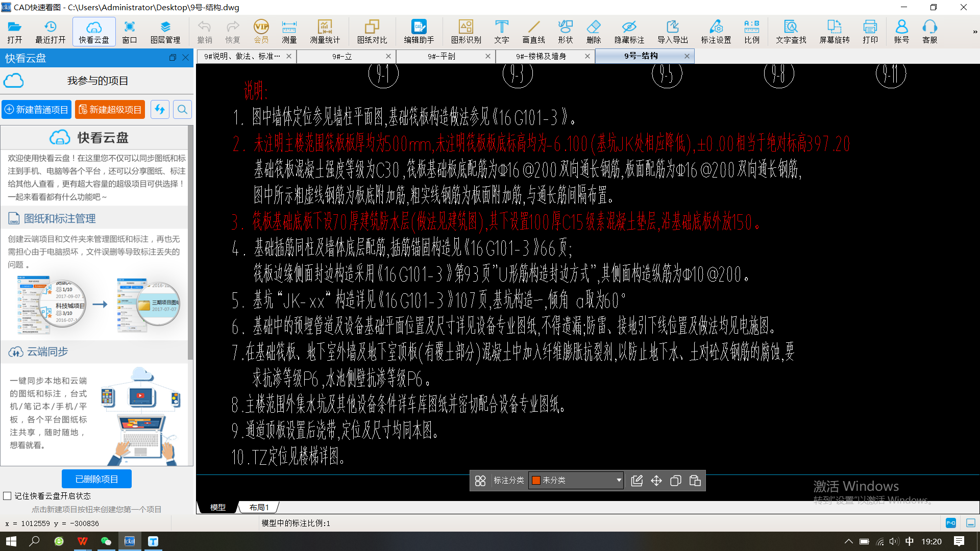
Task: Open Windows taskbar search
Action: click(x=34, y=541)
